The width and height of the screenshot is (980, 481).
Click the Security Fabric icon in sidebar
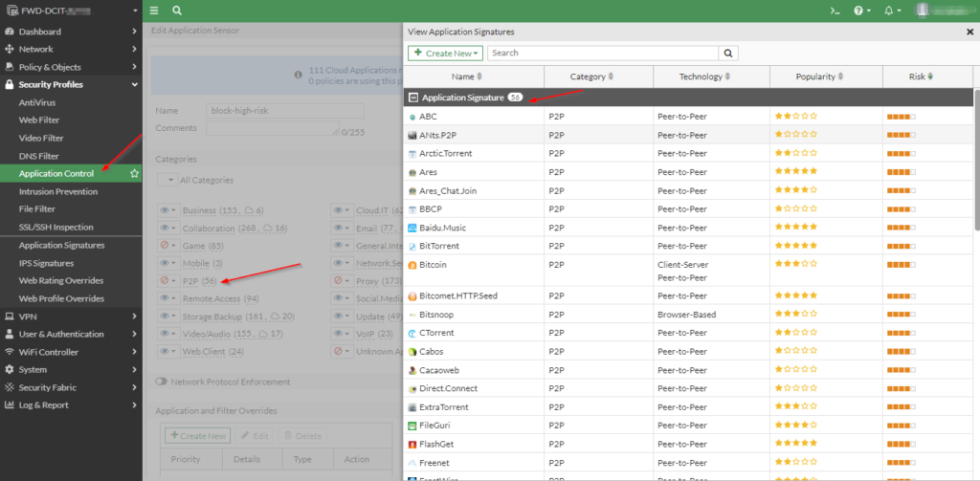[x=10, y=387]
